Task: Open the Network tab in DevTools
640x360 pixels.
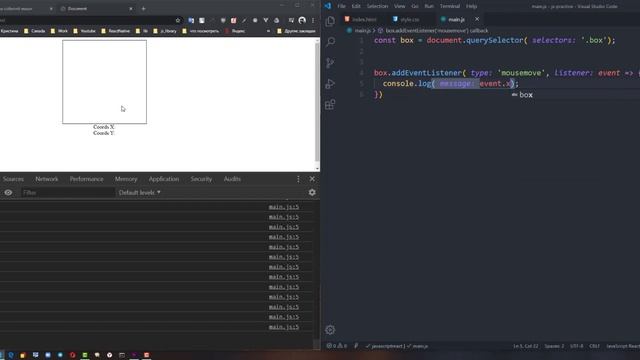Action: coord(47,179)
